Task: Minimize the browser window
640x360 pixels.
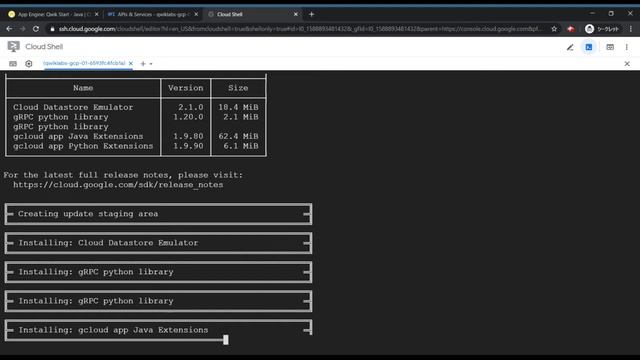Action: click(592, 13)
